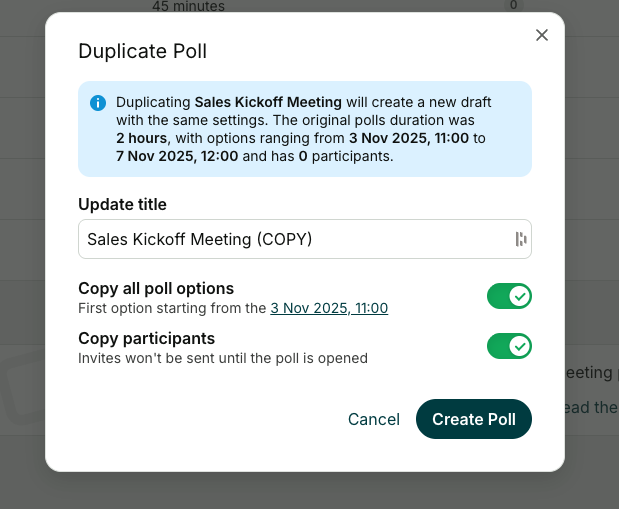
Task: Click the Copy participants label text
Action: (x=146, y=338)
